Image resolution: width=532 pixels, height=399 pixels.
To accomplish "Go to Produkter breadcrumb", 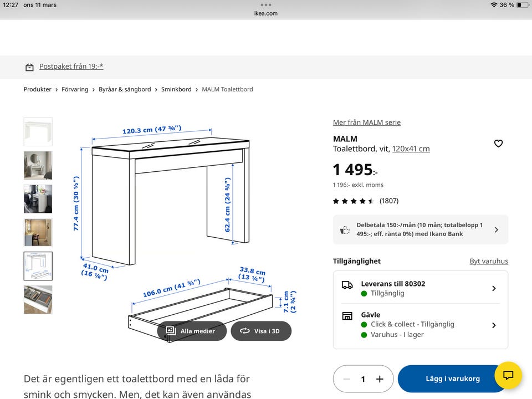I will (37, 89).
